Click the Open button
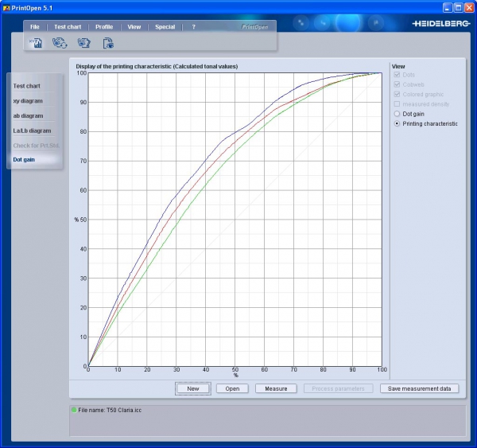 click(232, 388)
